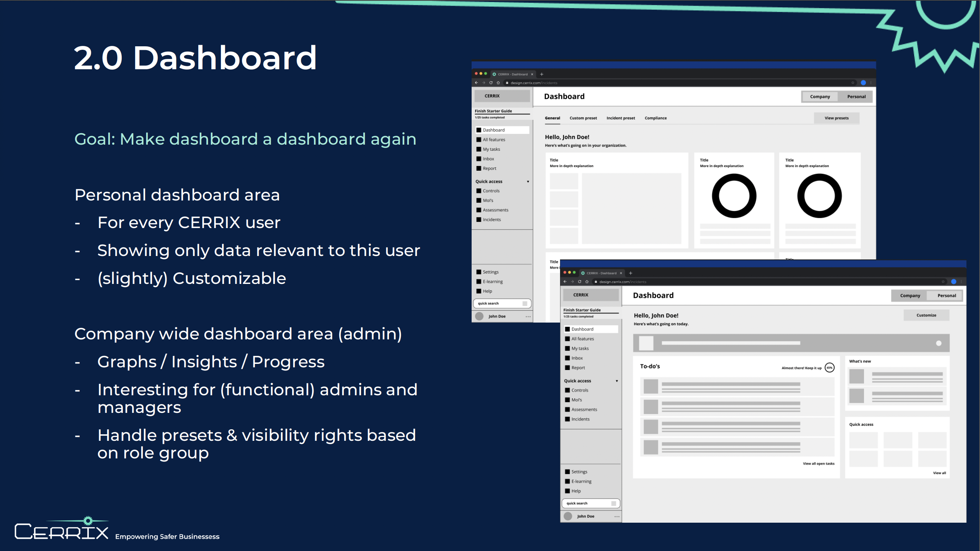Collapse Quick access arrow in lower sidebar
Viewport: 980px width, 551px height.
[x=617, y=381]
